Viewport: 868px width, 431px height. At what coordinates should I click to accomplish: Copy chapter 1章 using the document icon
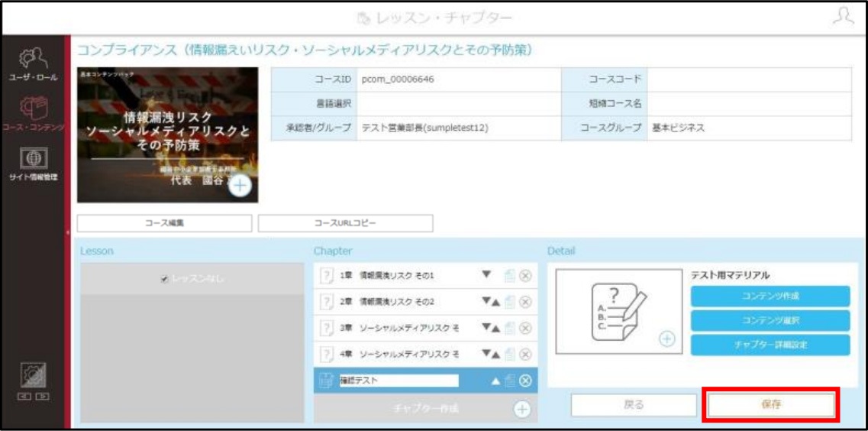pyautogui.click(x=510, y=275)
